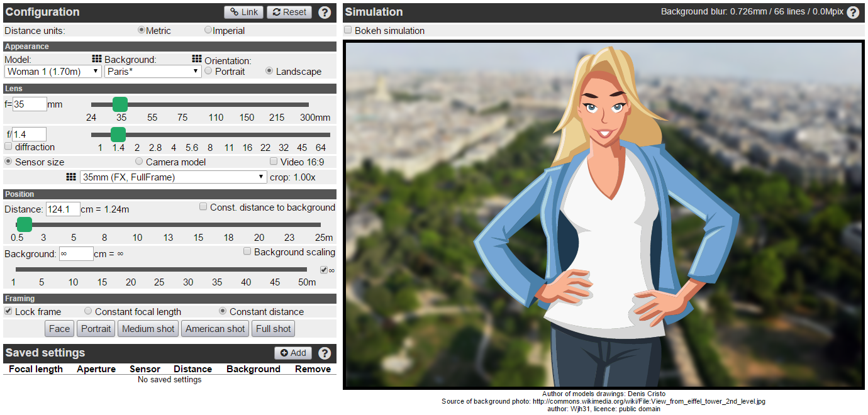Click the Link button
Viewport: 868px width, 415px height.
coord(244,12)
